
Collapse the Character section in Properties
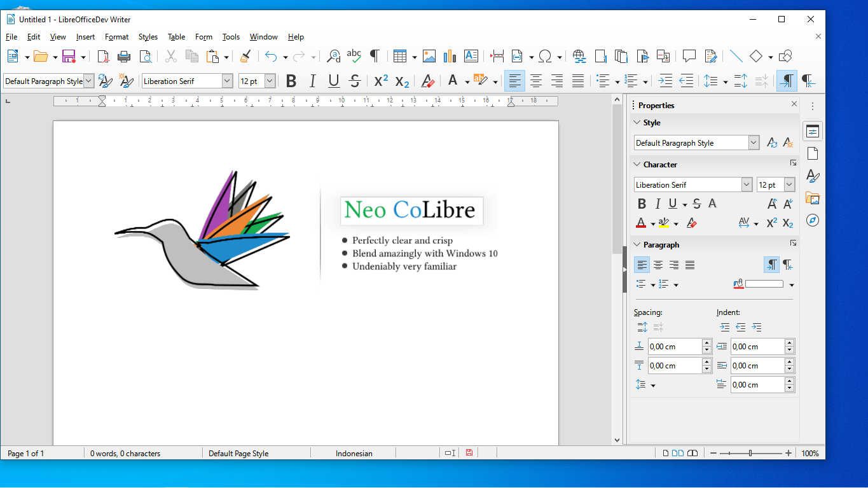pos(637,164)
